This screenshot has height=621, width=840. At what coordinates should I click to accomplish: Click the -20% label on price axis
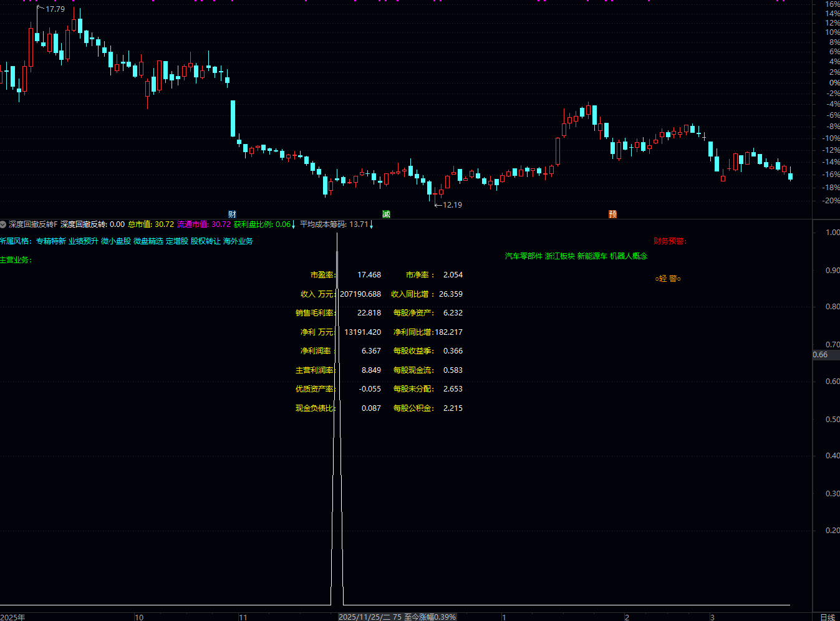(831, 201)
